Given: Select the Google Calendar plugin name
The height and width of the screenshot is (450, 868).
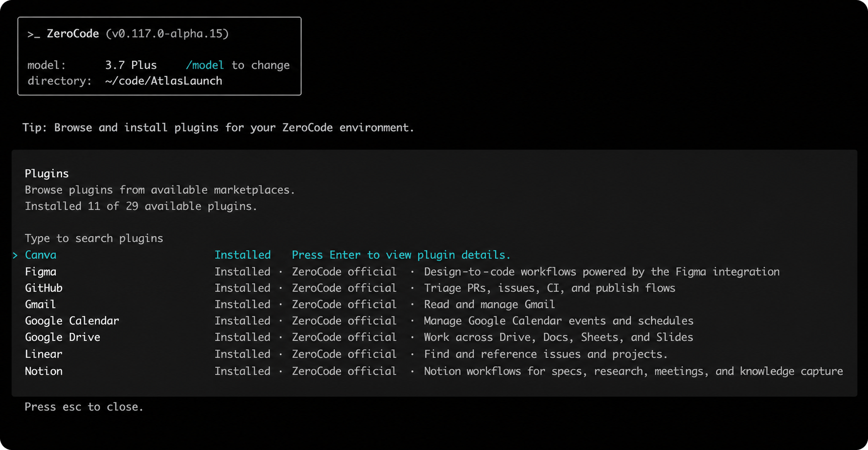Looking at the screenshot, I should (72, 321).
